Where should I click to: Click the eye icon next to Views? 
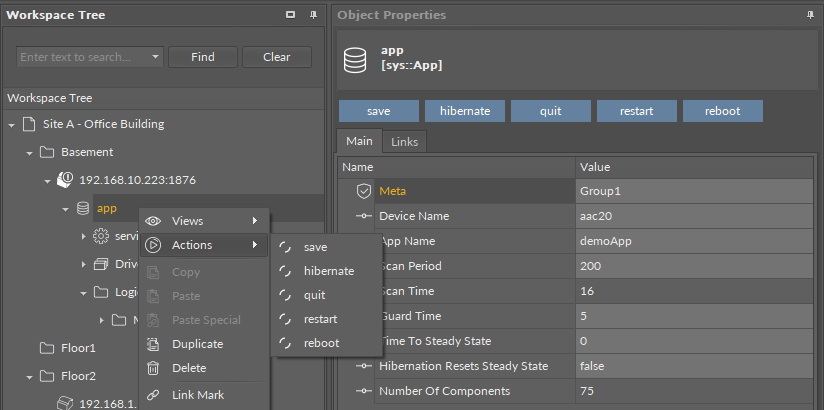pos(153,220)
